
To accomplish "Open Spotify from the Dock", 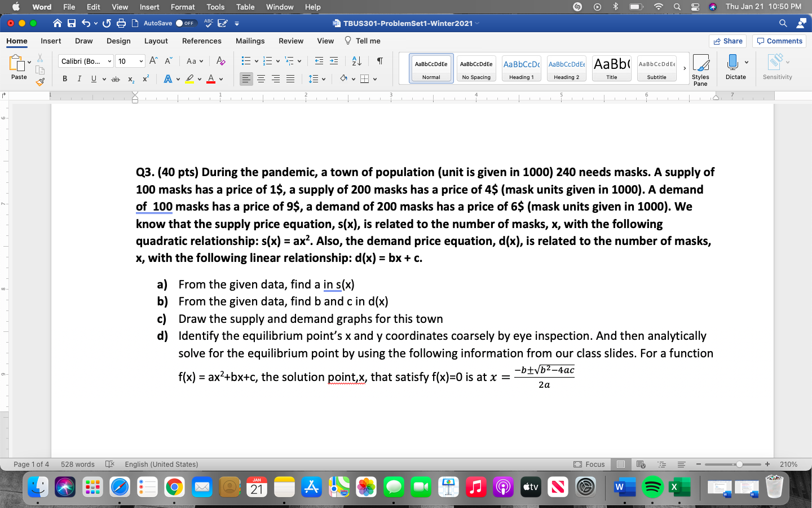I will pos(652,487).
